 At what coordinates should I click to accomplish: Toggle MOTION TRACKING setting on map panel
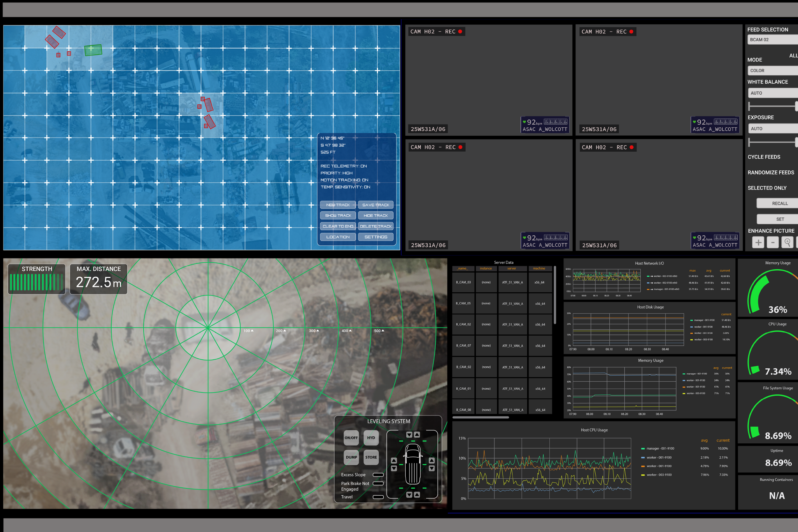(344, 180)
